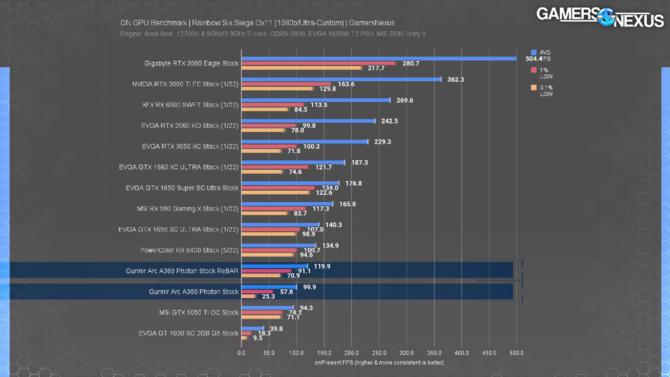This screenshot has height=377, width=670.
Task: Click the '250.0' x-axis tick label
Action: tap(379, 353)
